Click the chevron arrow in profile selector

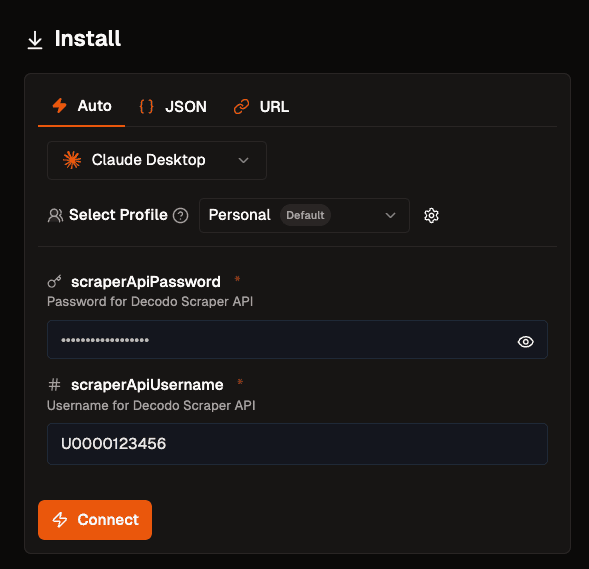click(x=391, y=216)
